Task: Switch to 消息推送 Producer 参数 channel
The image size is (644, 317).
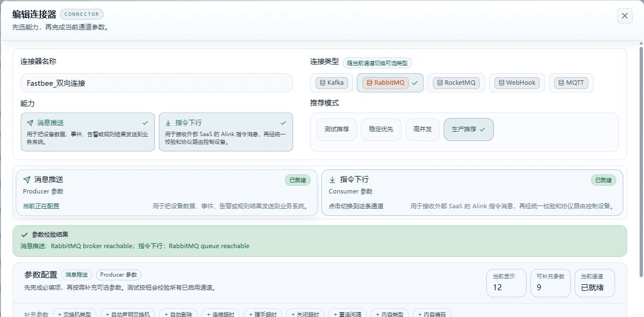Action: pyautogui.click(x=167, y=192)
